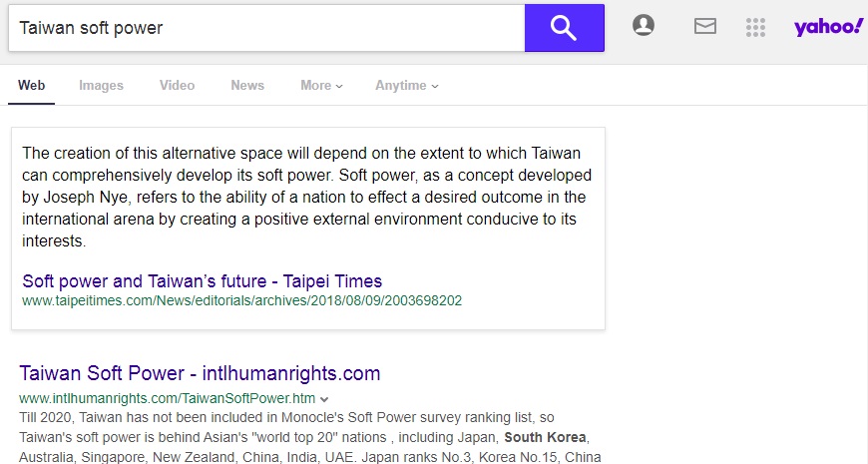Click the Yahoo logo

(x=828, y=27)
